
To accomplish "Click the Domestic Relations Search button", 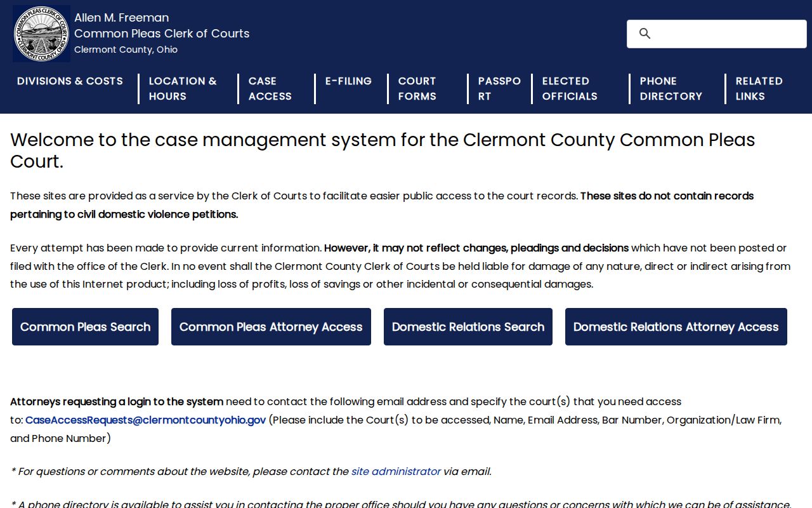I will click(468, 327).
